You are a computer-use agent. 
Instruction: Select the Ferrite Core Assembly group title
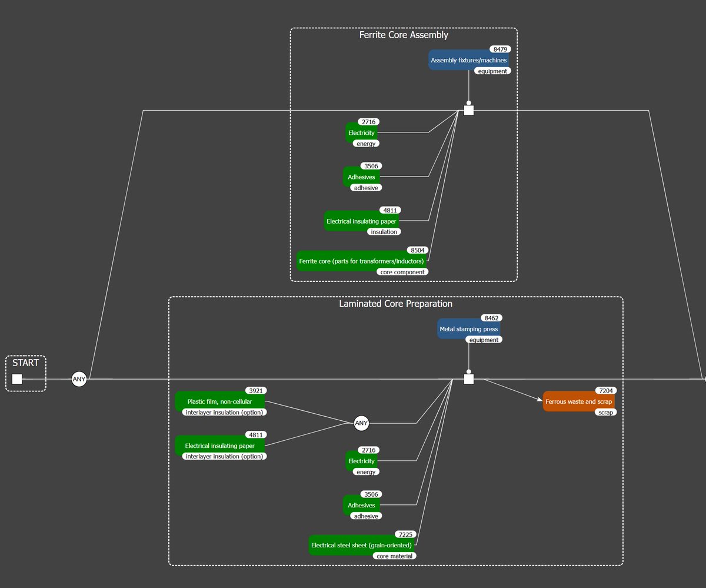click(404, 35)
